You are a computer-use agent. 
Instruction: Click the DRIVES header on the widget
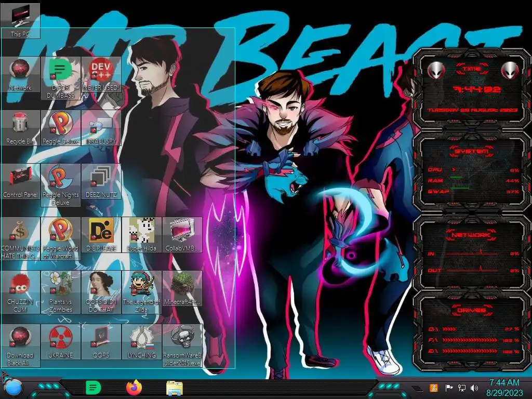tap(471, 310)
